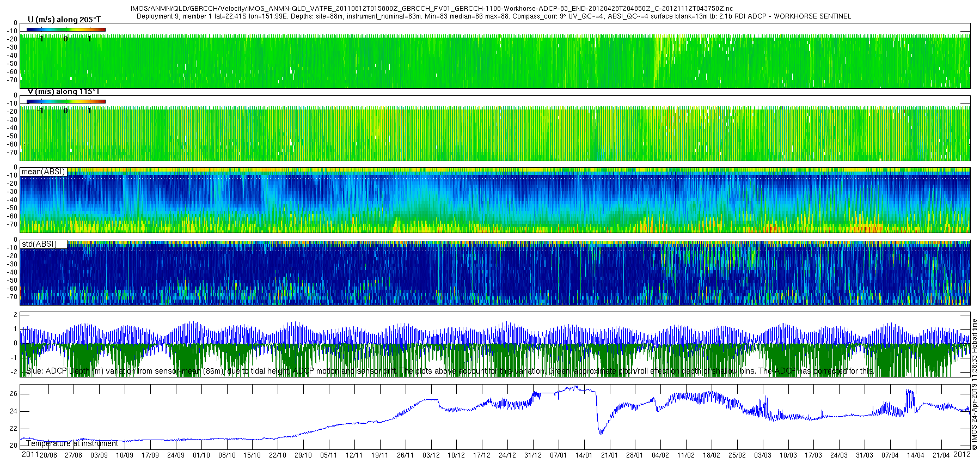Click the V velocity colorbar
This screenshot has width=980, height=463.
[66, 101]
